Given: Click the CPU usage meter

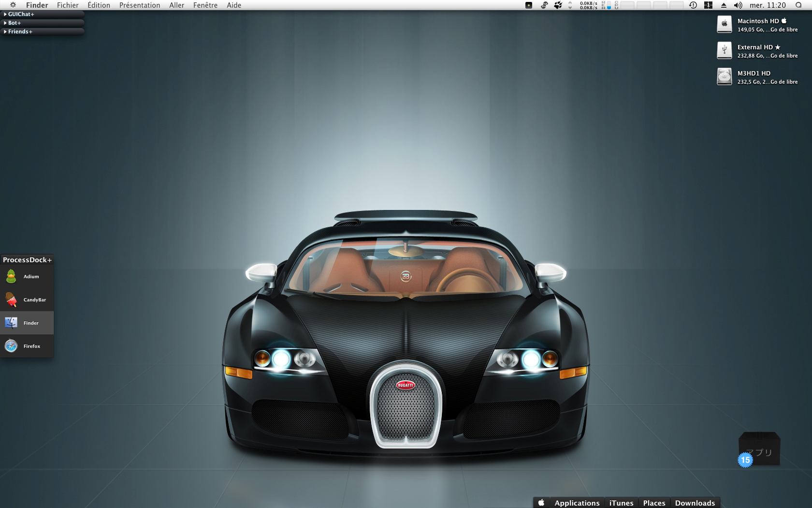Looking at the screenshot, I should point(650,5).
